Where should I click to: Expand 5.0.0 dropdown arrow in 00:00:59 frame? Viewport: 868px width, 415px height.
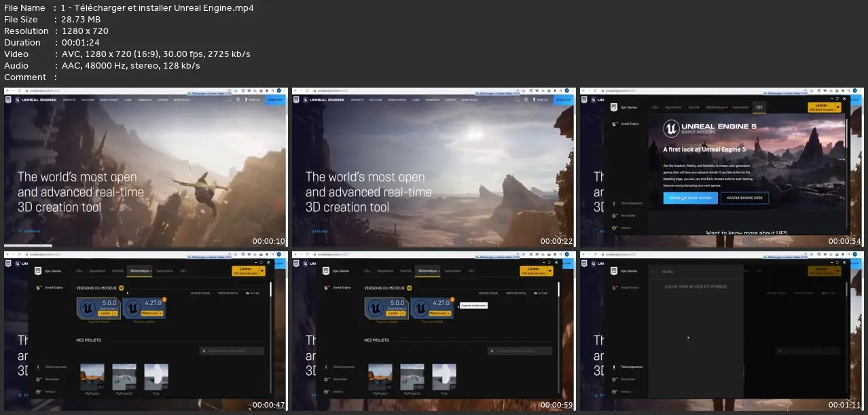pyautogui.click(x=403, y=313)
